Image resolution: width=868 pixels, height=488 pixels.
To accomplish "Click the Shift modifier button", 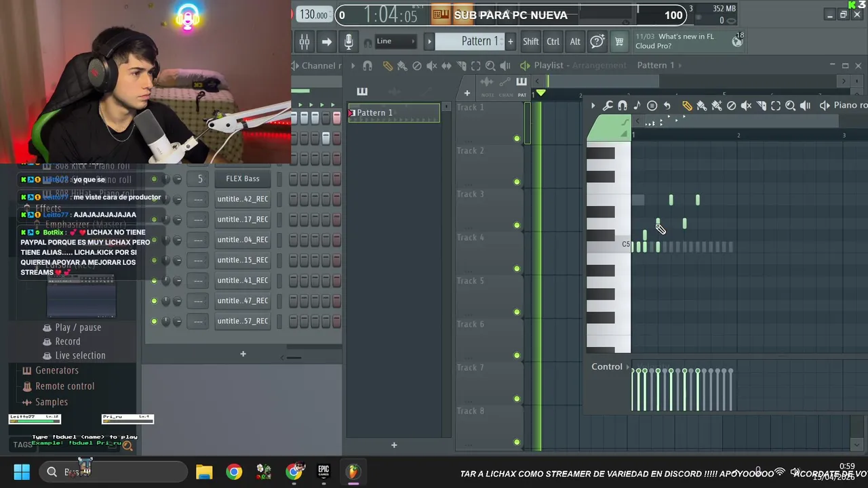I will [x=530, y=41].
